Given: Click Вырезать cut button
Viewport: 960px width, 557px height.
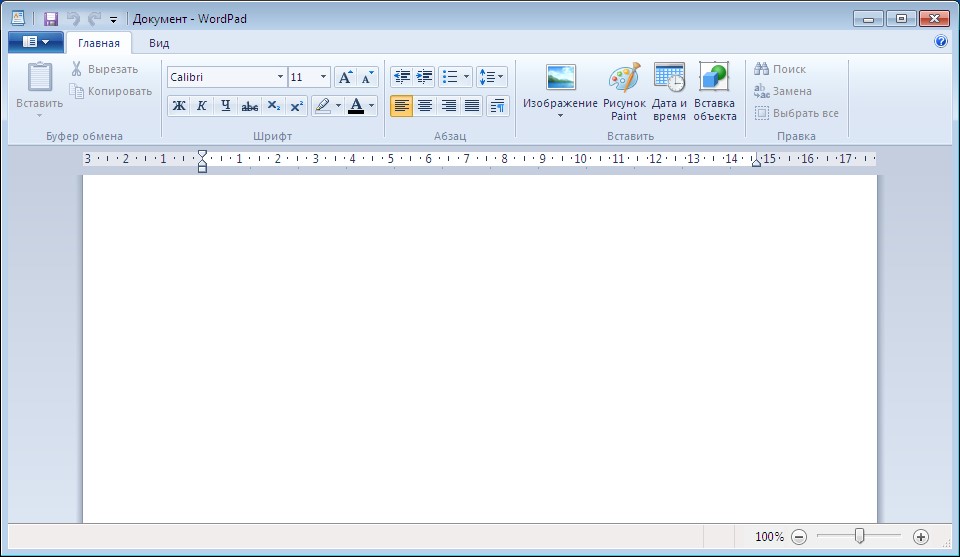Looking at the screenshot, I should (105, 69).
